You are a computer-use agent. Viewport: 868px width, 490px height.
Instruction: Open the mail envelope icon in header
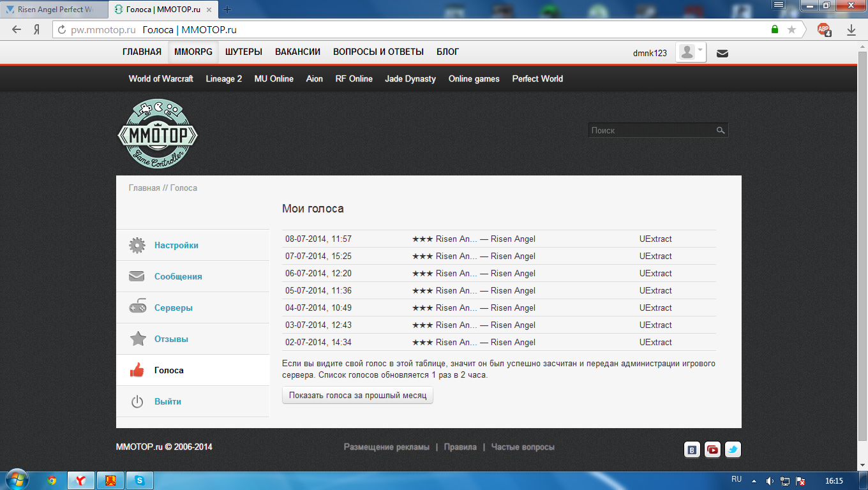pyautogui.click(x=722, y=53)
